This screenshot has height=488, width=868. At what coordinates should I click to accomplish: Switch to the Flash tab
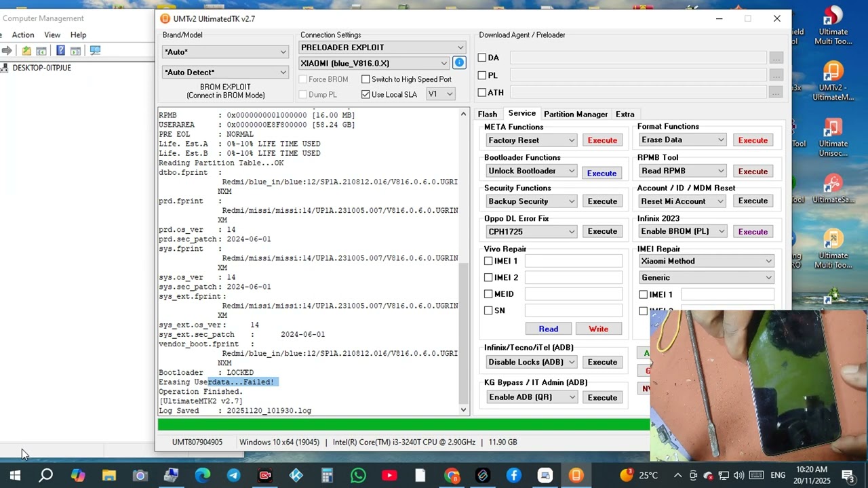point(487,114)
